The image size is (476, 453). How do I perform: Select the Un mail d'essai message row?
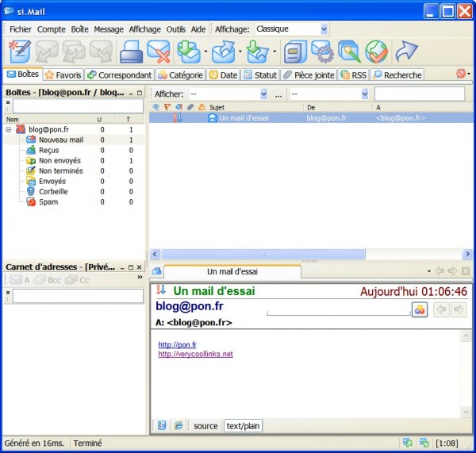point(311,117)
